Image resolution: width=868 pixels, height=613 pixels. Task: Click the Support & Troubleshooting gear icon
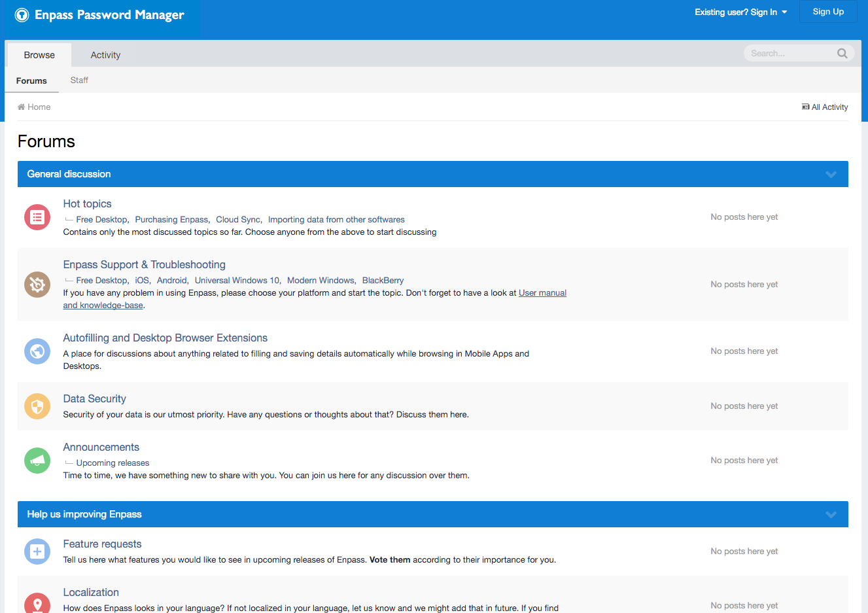click(x=37, y=285)
